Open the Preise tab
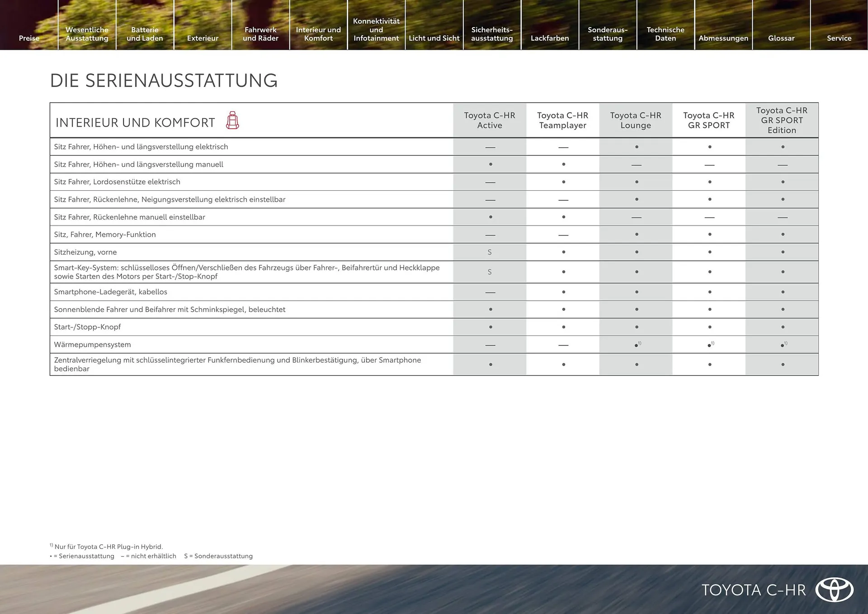 point(28,38)
